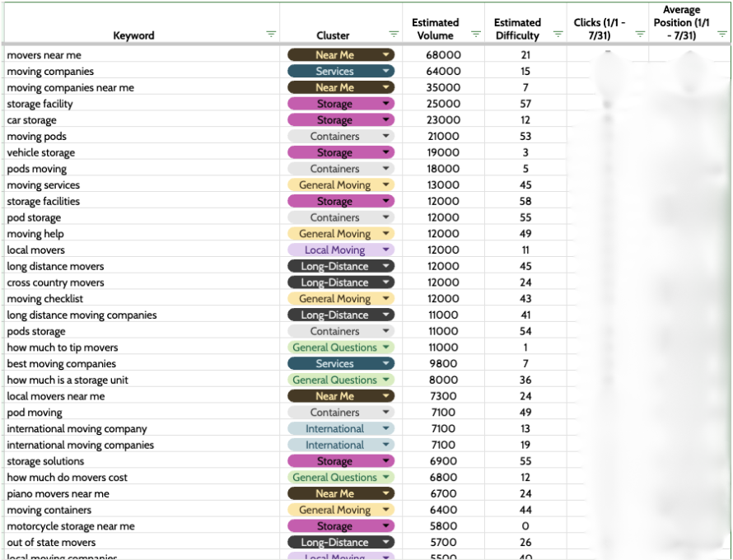Select 'international moving companies' keyword cell
This screenshot has height=560, width=733.
[x=142, y=445]
